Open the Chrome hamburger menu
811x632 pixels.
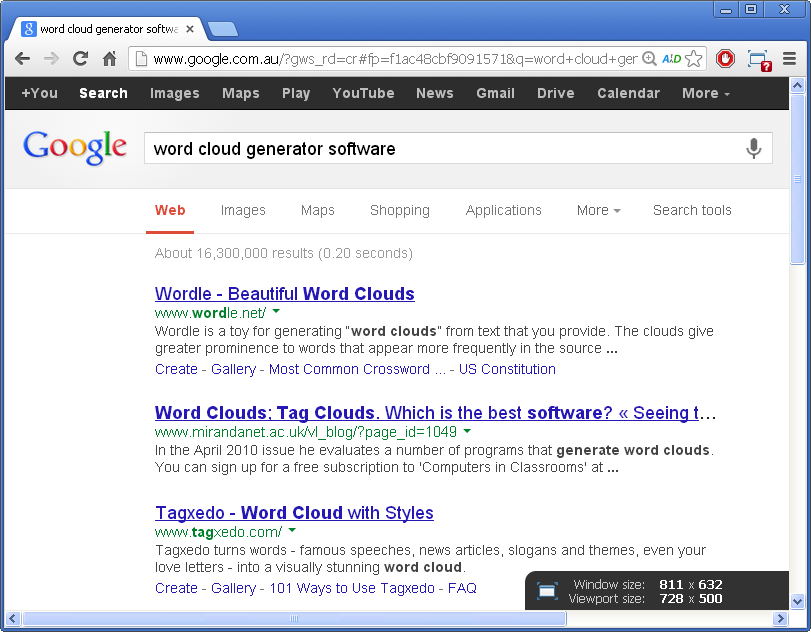[790, 59]
